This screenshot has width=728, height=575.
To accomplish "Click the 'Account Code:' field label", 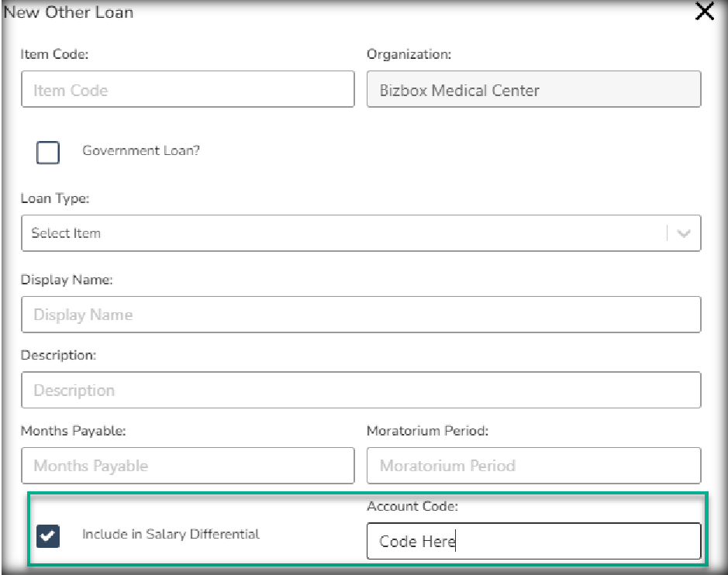I will click(412, 506).
